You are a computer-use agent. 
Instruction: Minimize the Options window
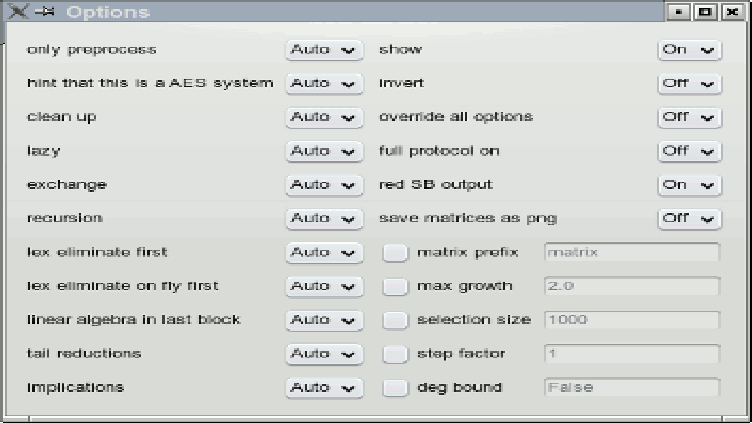coord(679,12)
